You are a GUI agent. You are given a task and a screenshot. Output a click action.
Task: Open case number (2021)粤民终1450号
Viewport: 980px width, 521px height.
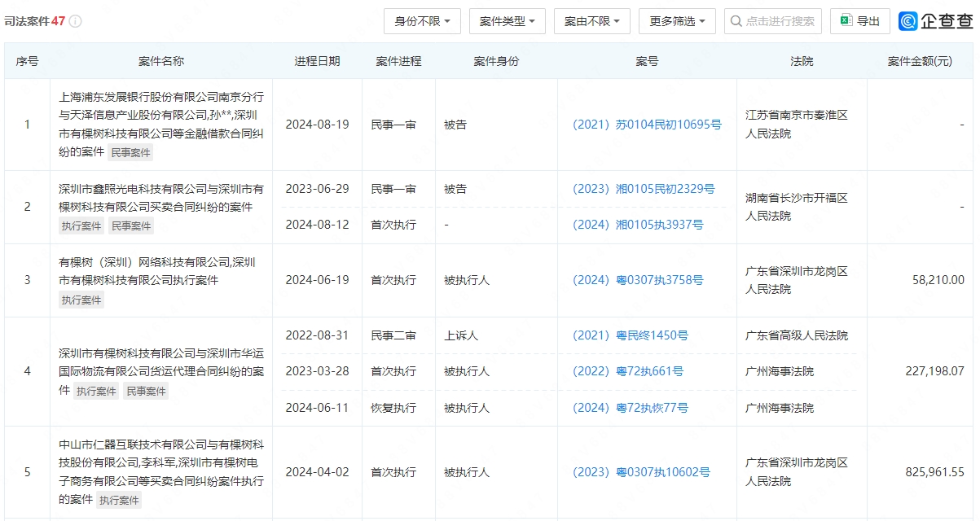(x=631, y=335)
